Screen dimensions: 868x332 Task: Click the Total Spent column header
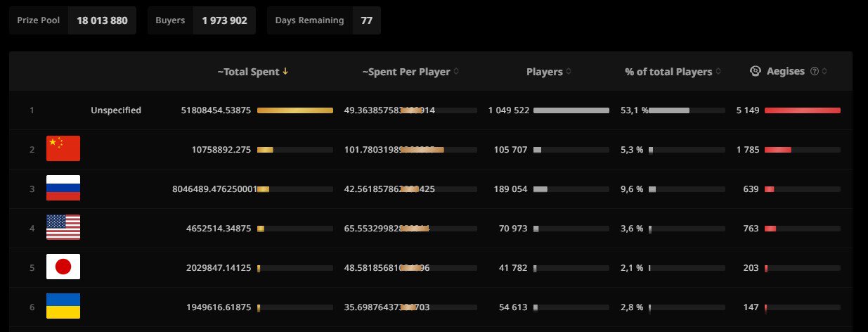[x=253, y=71]
